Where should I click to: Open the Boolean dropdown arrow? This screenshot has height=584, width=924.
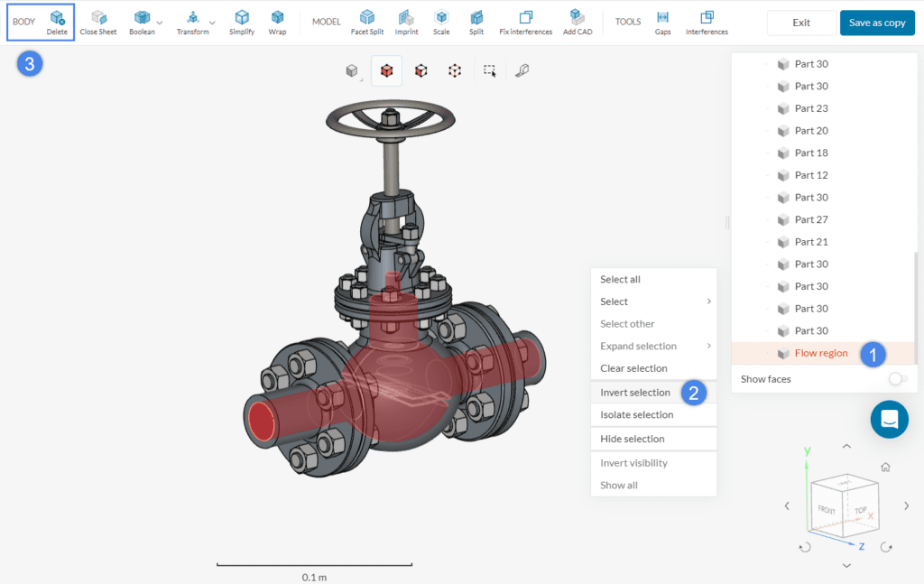(x=158, y=22)
